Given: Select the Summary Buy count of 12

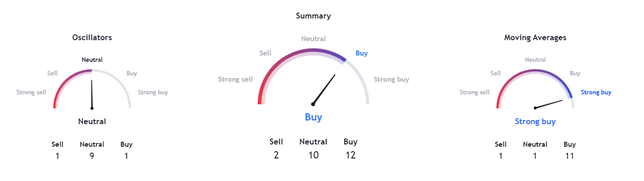Looking at the screenshot, I should pos(350,155).
